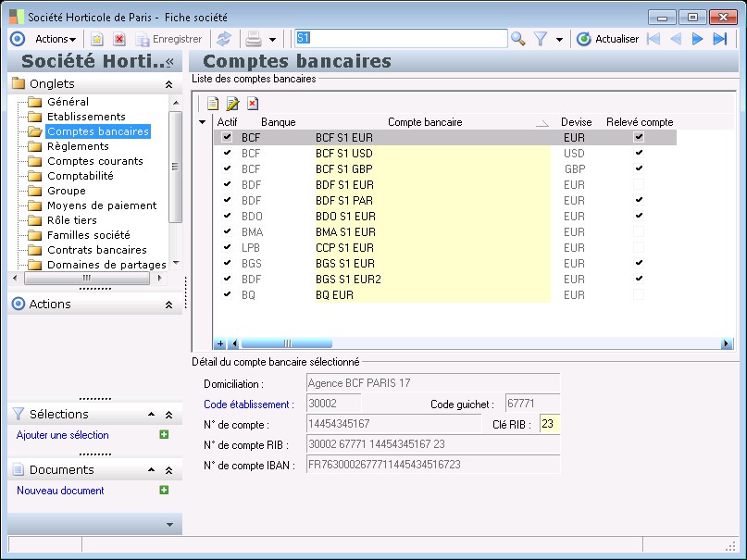Collapse the Onglets panel

168,84
